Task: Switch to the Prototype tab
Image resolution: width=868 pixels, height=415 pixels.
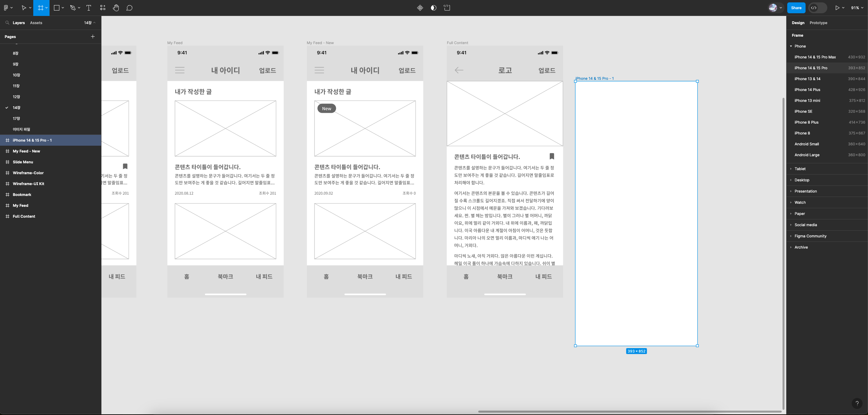Action: [x=818, y=23]
